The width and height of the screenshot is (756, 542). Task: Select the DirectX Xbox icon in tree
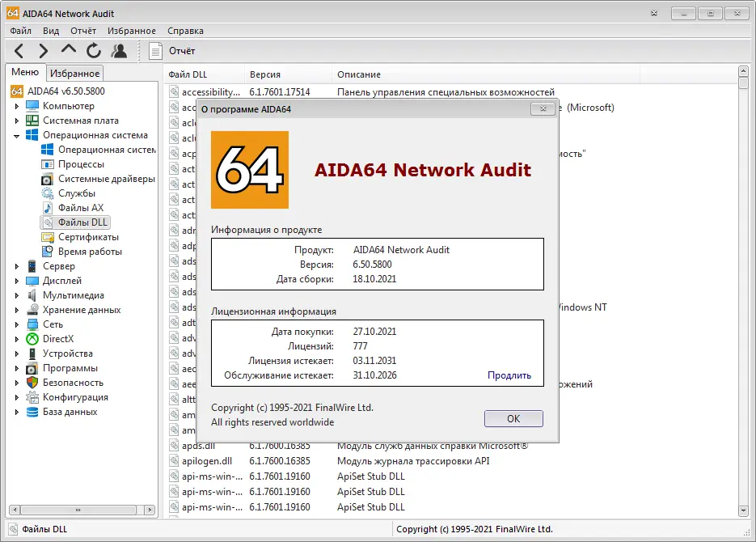pos(32,339)
